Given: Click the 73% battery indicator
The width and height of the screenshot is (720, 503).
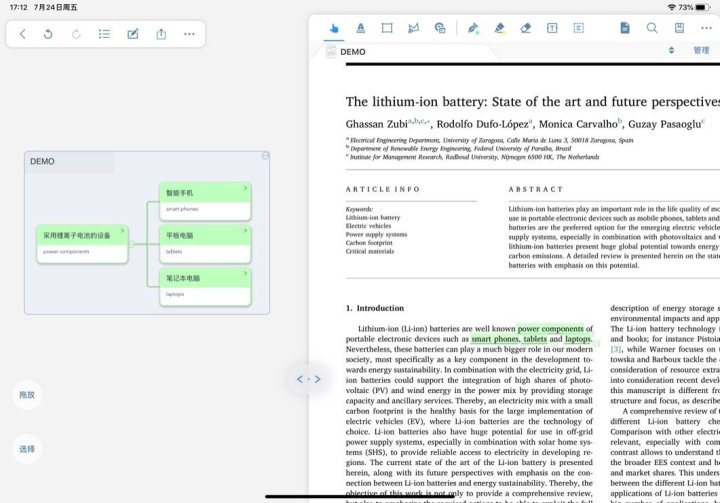Looking at the screenshot, I should click(x=695, y=7).
